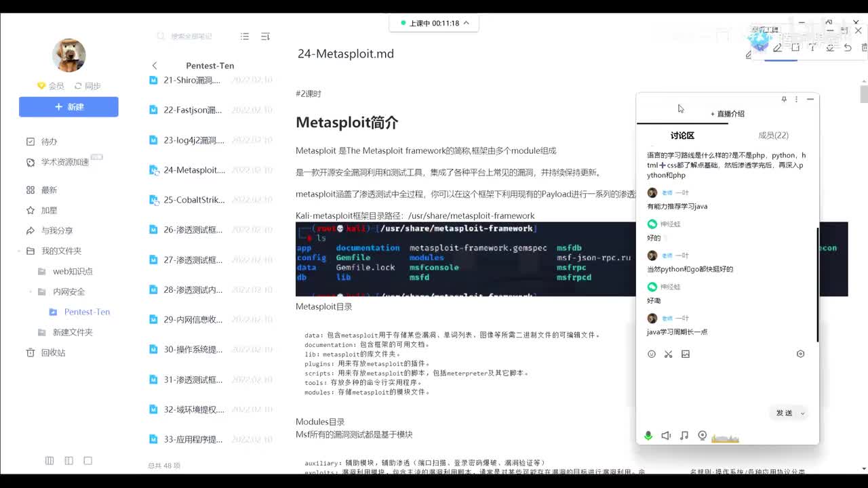Click the 24-Metasploit.md note title

pyautogui.click(x=346, y=54)
